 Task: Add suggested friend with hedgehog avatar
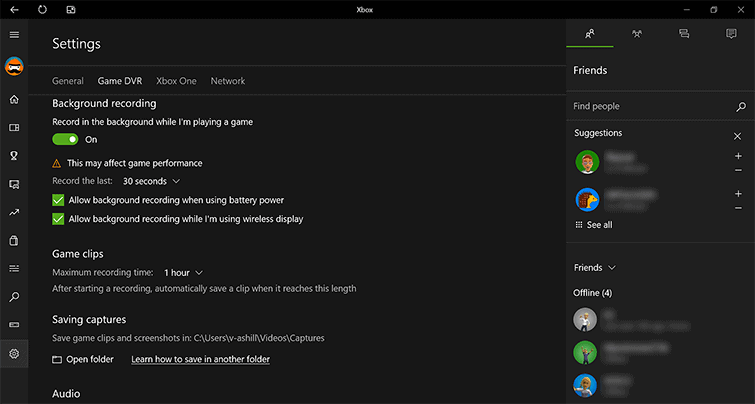coord(738,194)
